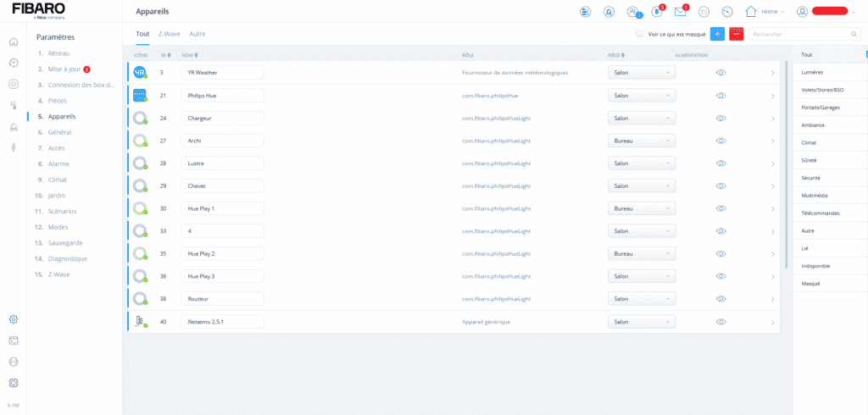
Task: Click the red minus remove device button
Action: point(737,34)
